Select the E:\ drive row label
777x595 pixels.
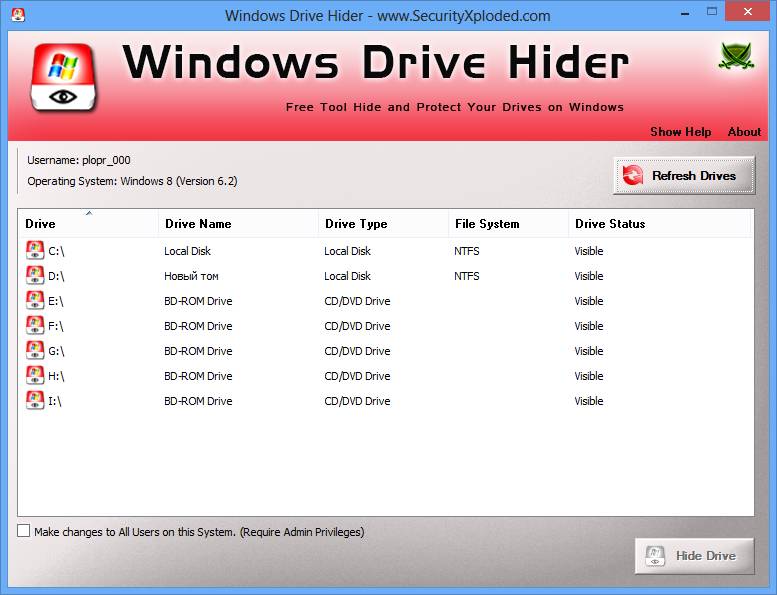pyautogui.click(x=56, y=301)
